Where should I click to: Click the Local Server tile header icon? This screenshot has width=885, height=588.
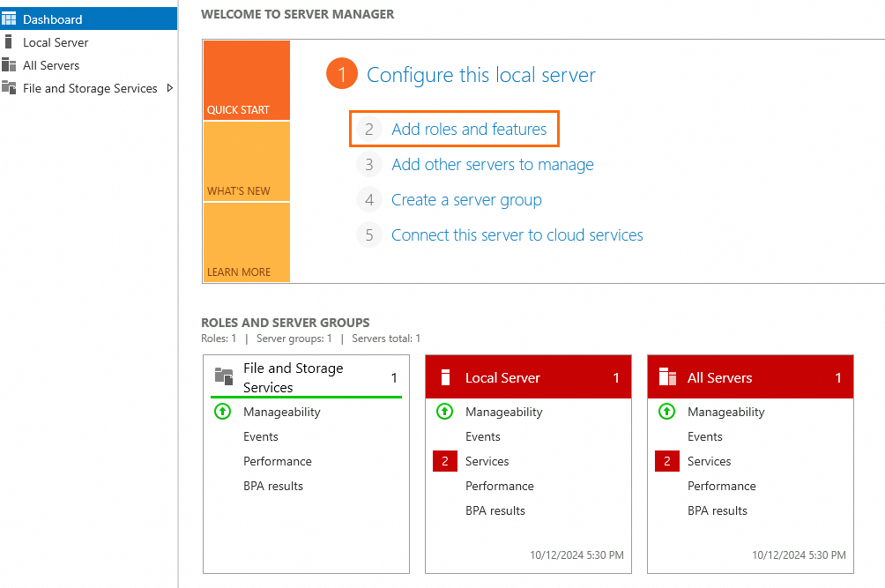[446, 377]
